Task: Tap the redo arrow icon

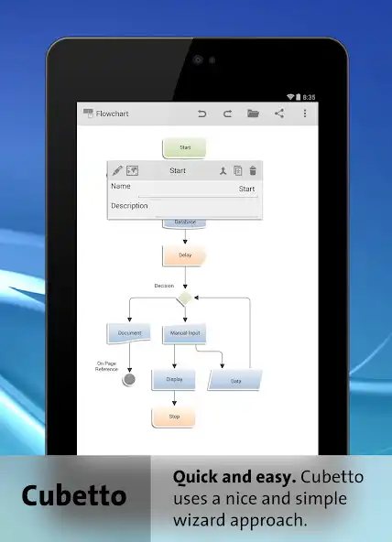Action: pyautogui.click(x=227, y=114)
